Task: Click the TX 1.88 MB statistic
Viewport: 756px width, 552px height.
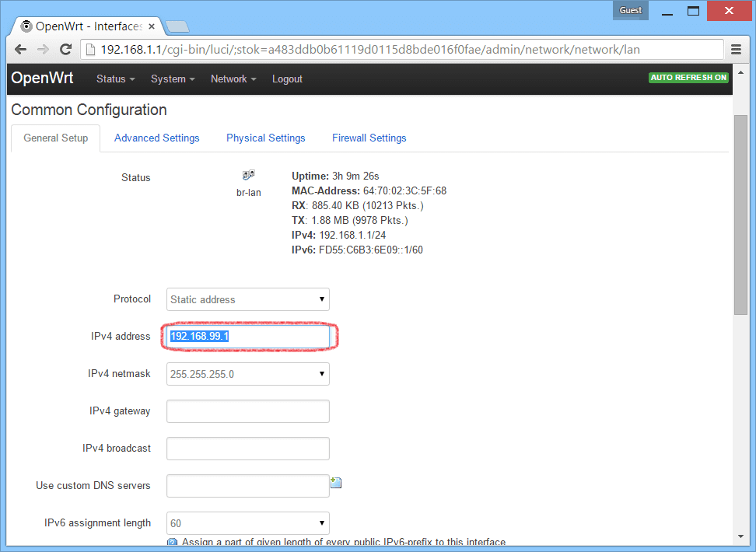Action: (x=349, y=220)
